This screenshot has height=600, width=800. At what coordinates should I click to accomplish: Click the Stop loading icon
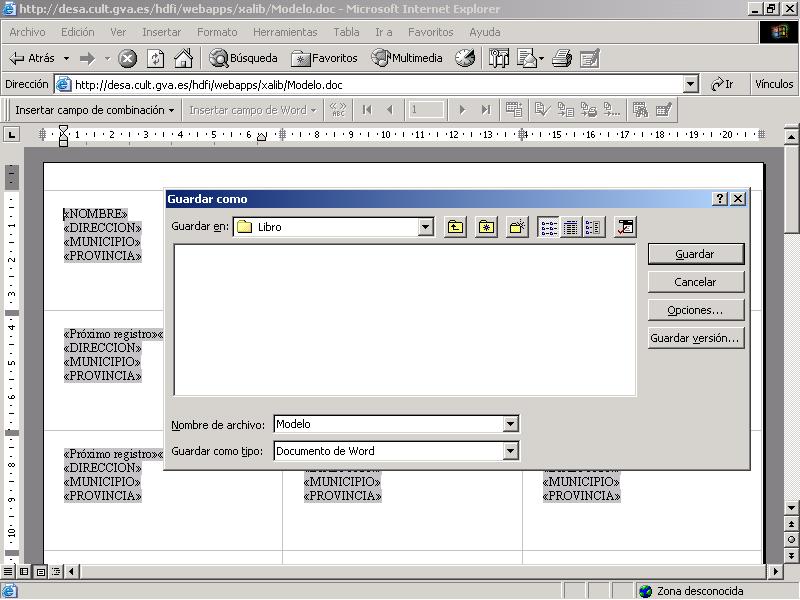click(x=128, y=58)
